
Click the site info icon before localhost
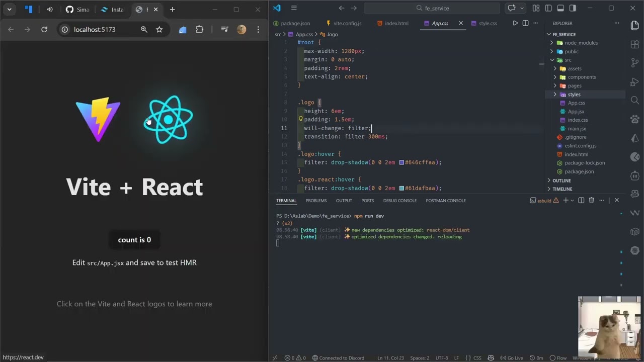pos(64,30)
